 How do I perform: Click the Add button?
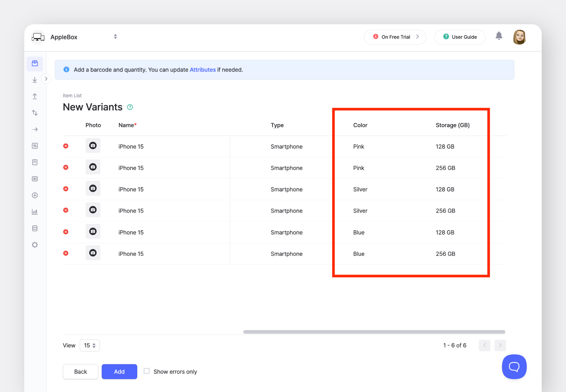tap(119, 372)
